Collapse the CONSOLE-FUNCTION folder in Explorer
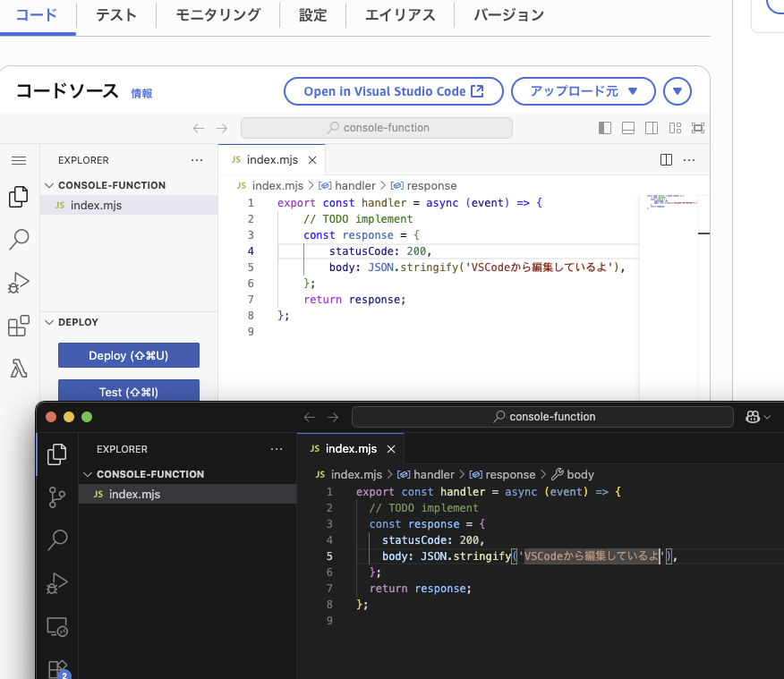Screen dimensions: 784x679 tap(49, 186)
